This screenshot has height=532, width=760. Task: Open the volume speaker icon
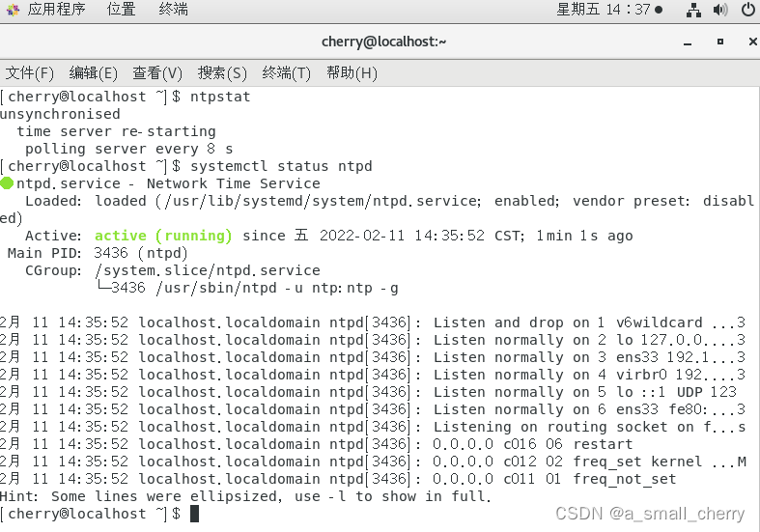coord(720,10)
